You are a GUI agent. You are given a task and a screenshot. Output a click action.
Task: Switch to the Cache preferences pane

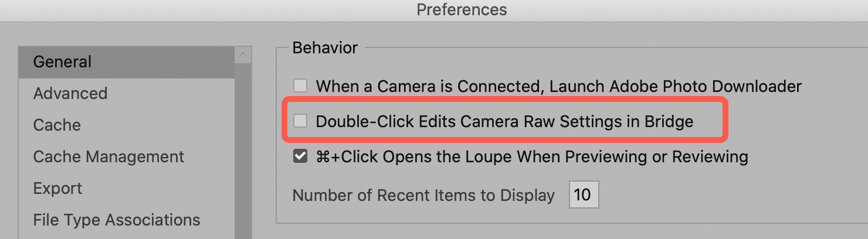[57, 125]
